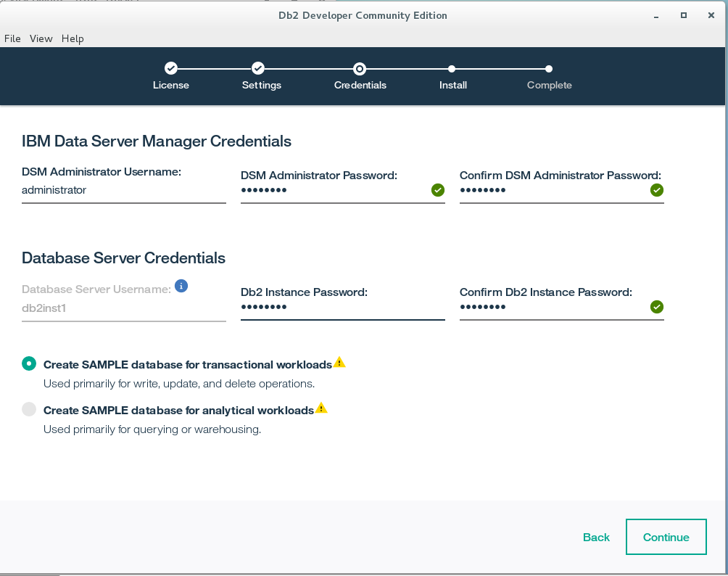Open the File menu
Image resolution: width=728 pixels, height=576 pixels.
pyautogui.click(x=12, y=38)
